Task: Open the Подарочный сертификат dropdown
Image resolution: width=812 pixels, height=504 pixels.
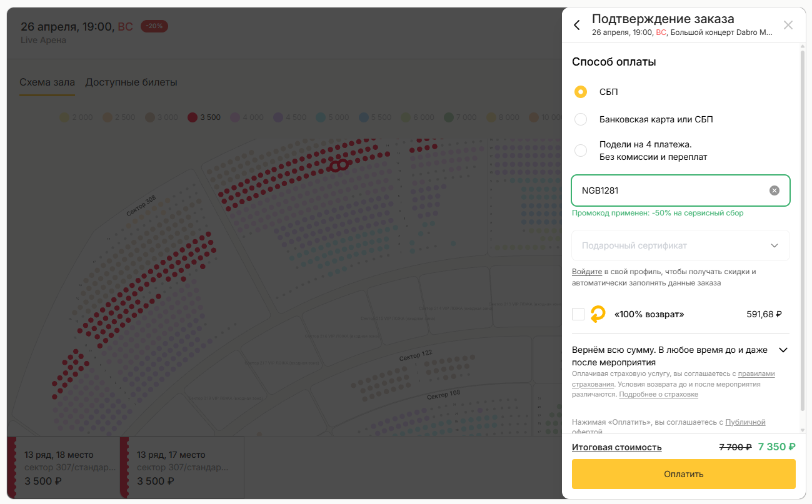Action: [x=680, y=245]
